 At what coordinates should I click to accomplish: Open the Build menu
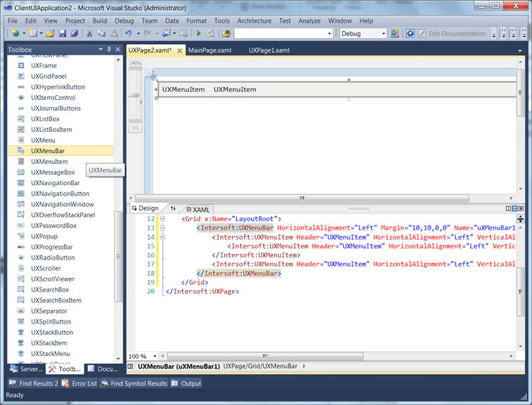pos(100,21)
